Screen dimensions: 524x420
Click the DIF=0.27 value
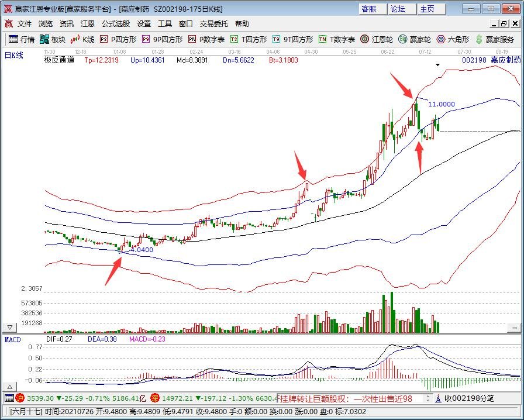pyautogui.click(x=59, y=339)
